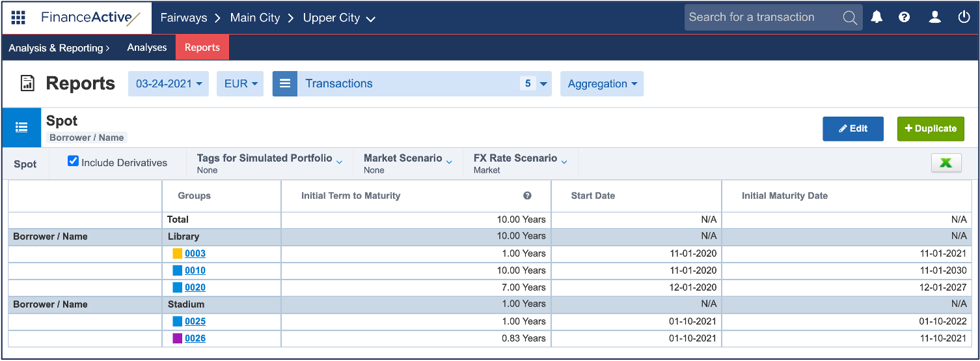This screenshot has width=980, height=361.
Task: Click the blue list icon beside Spot
Action: point(21,127)
